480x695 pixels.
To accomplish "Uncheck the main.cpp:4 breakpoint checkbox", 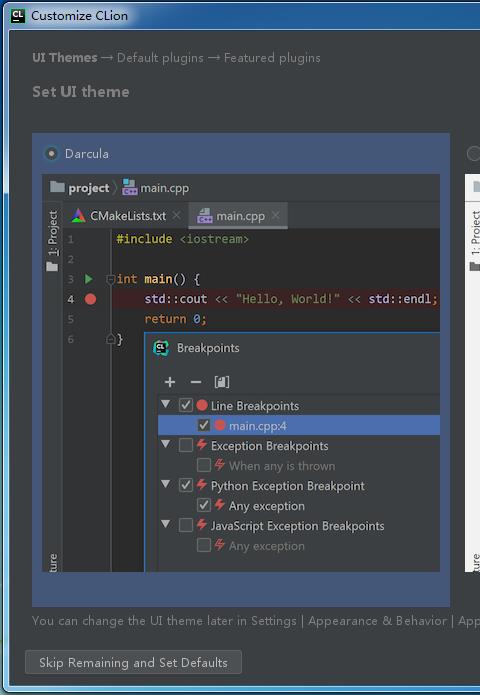I will [203, 425].
